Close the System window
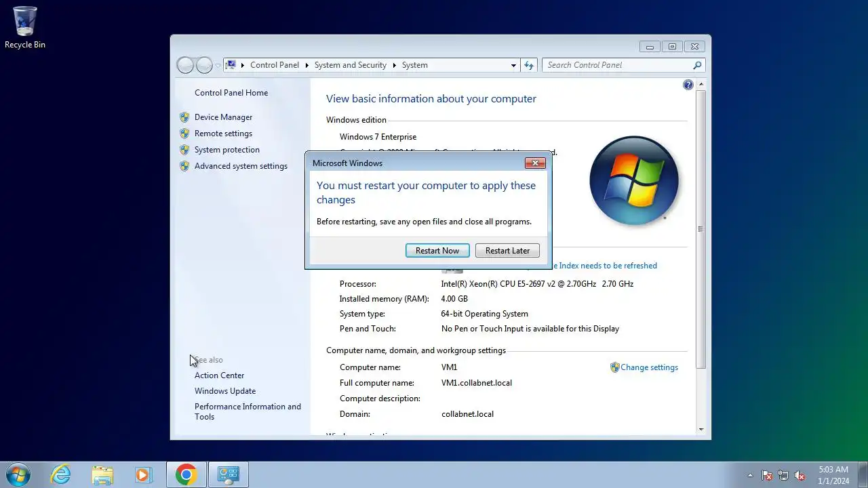 point(694,47)
